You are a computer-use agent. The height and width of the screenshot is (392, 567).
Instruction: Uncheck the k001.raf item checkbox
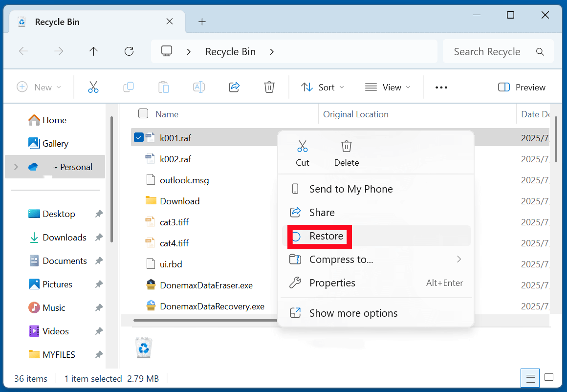(x=138, y=137)
